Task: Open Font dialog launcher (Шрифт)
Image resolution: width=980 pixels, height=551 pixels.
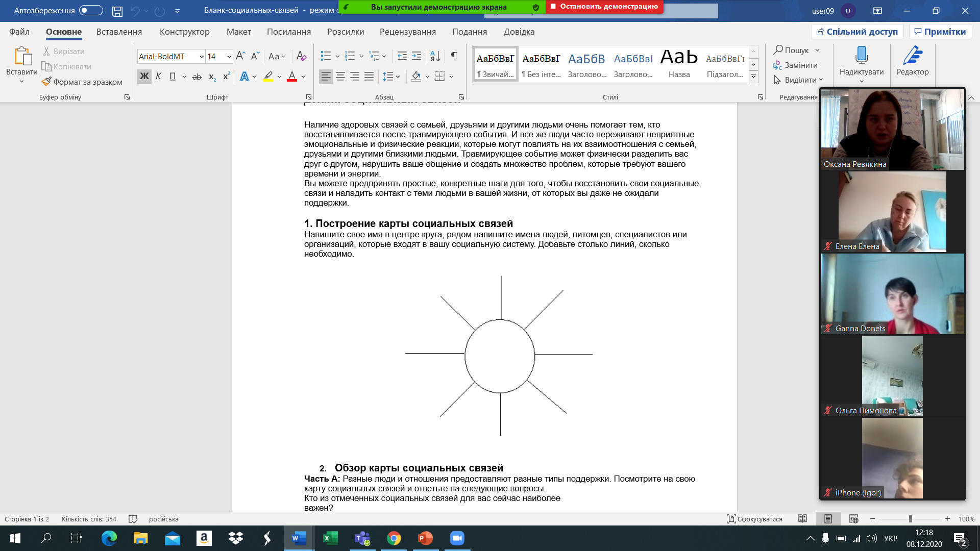Action: (x=308, y=97)
